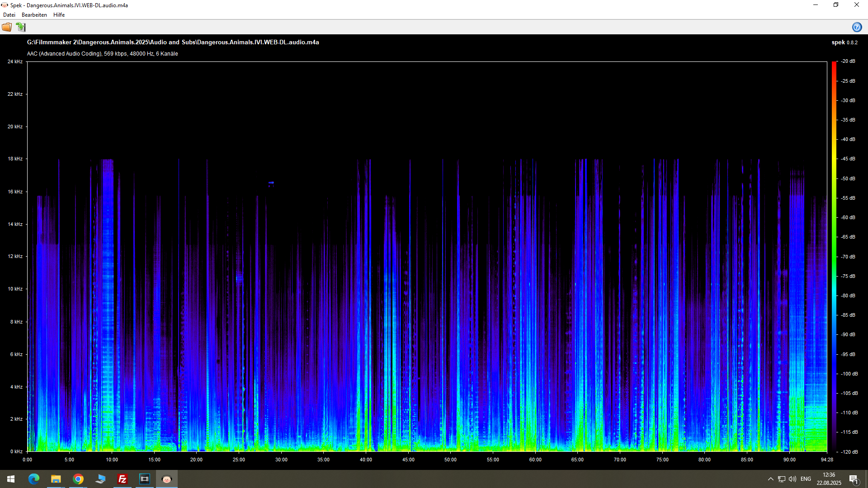This screenshot has width=868, height=488.
Task: Expand the hidden system tray icons chevron
Action: point(771,479)
